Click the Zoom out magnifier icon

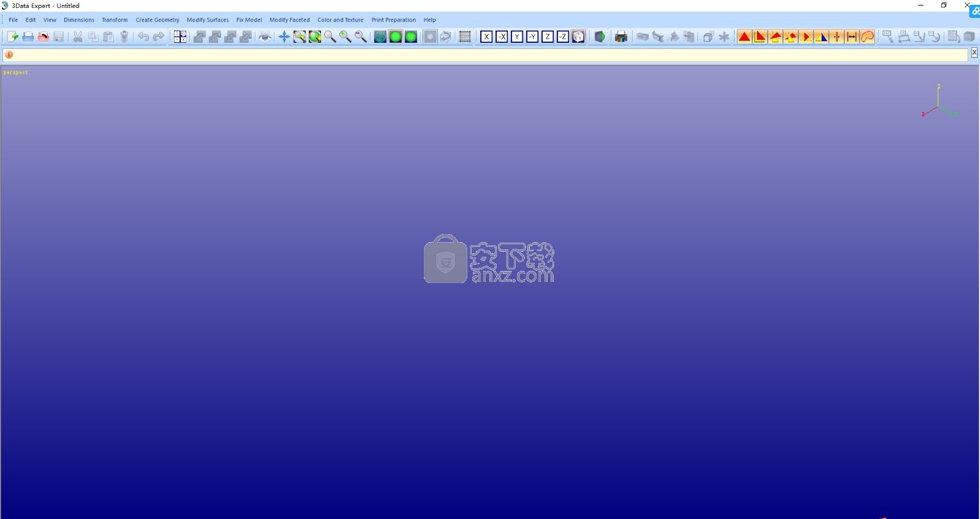tap(361, 37)
